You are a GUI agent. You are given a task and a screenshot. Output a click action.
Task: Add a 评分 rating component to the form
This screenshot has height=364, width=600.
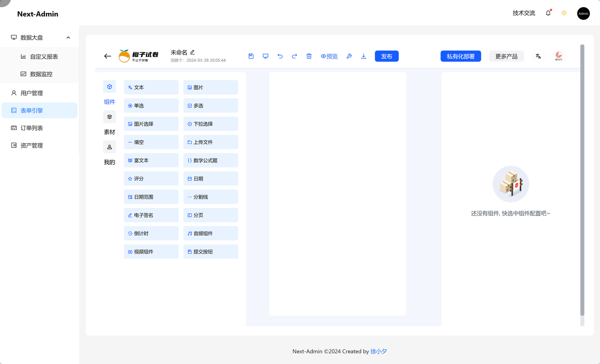coord(151,178)
